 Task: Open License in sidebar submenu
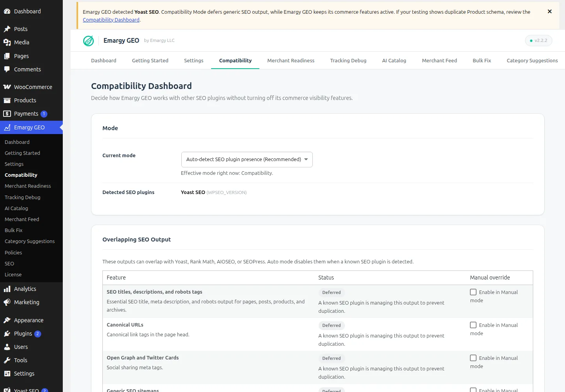13,275
